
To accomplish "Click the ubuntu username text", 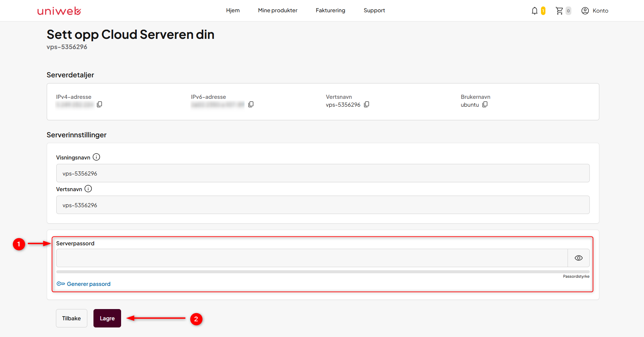I will [x=470, y=105].
